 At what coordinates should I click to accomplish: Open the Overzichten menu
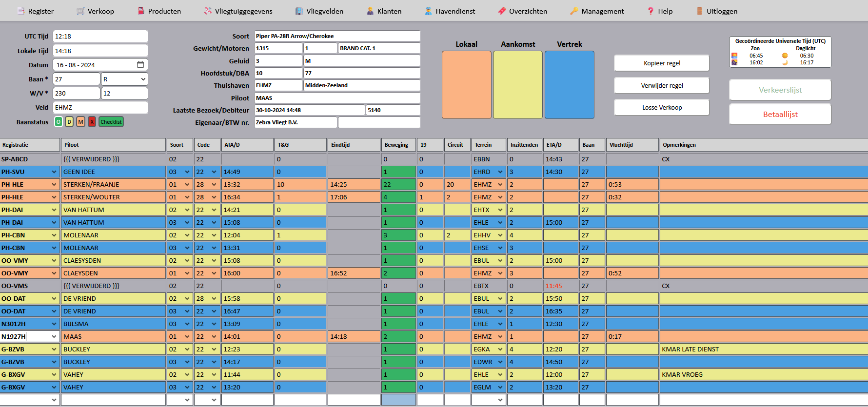(522, 11)
